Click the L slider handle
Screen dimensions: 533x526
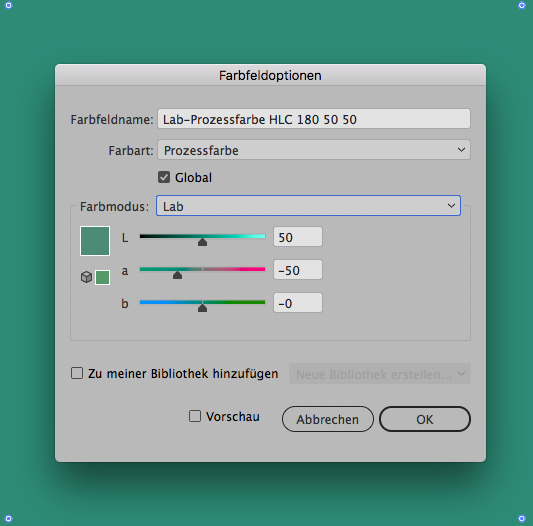tap(202, 242)
